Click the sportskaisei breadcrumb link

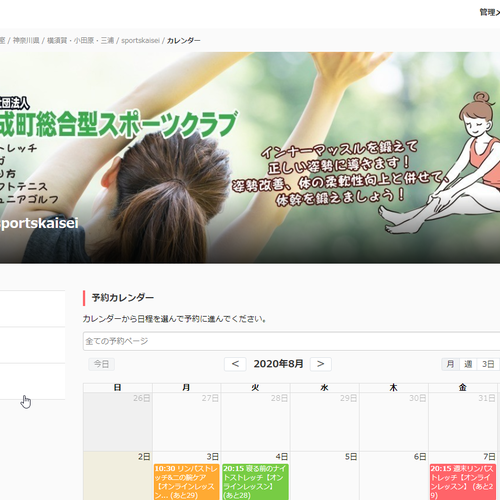point(140,41)
